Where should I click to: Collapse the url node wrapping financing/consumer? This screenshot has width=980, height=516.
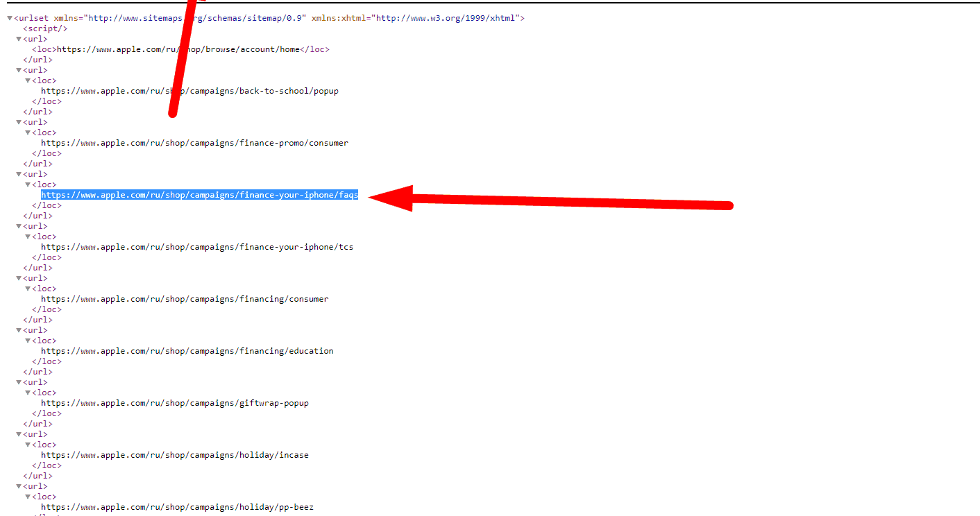[x=19, y=278]
